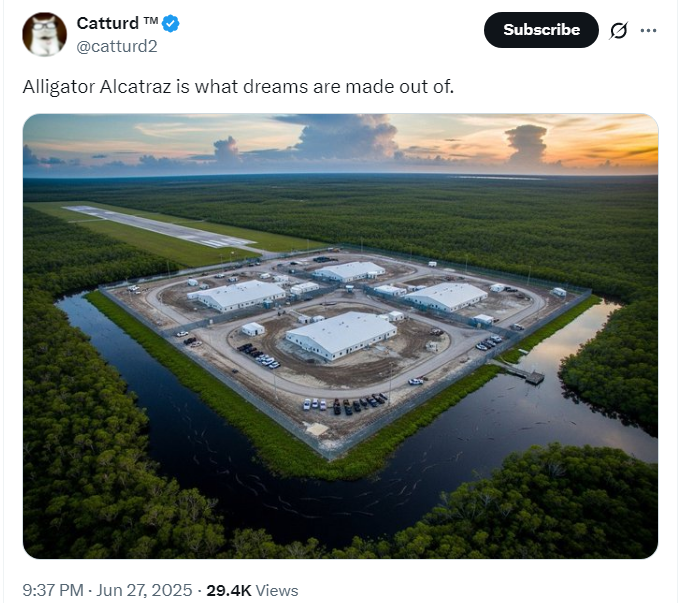Click the blue verified checkmark badge
Viewport: 680px width, 603px height.
point(170,23)
